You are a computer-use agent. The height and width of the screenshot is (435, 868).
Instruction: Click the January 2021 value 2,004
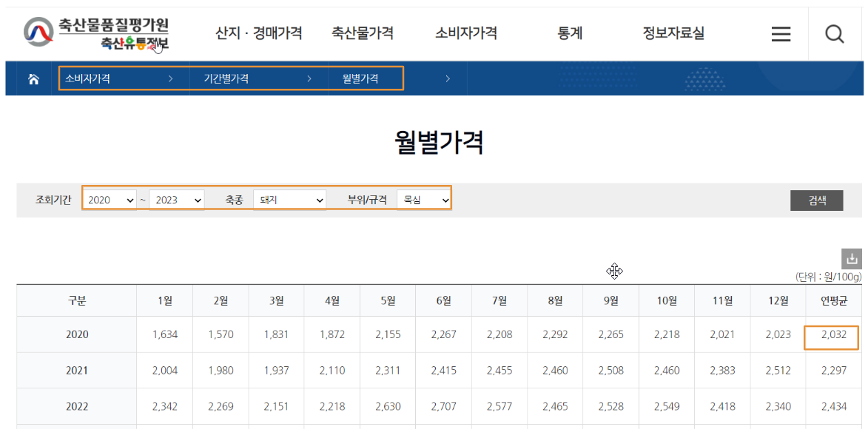(165, 370)
